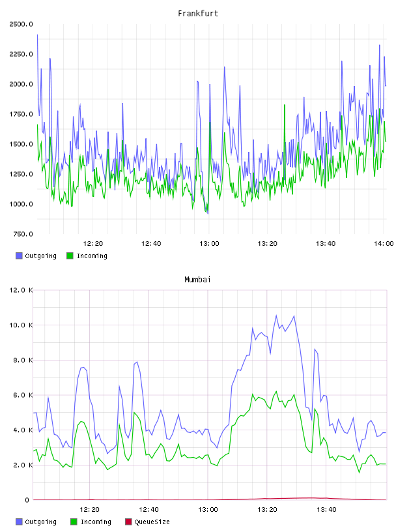Click the 12:20 time label in the Frankfurt chart
The height and width of the screenshot is (532, 396).
coord(93,244)
